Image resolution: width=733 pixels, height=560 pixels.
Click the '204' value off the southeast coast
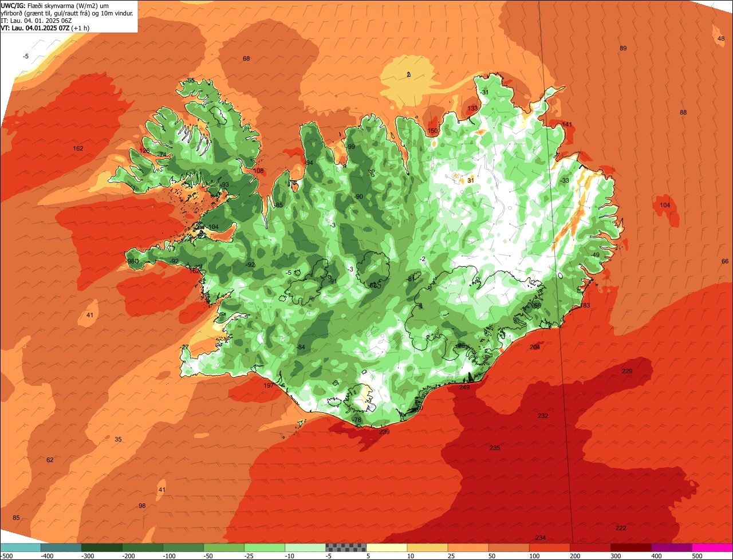[535, 348]
